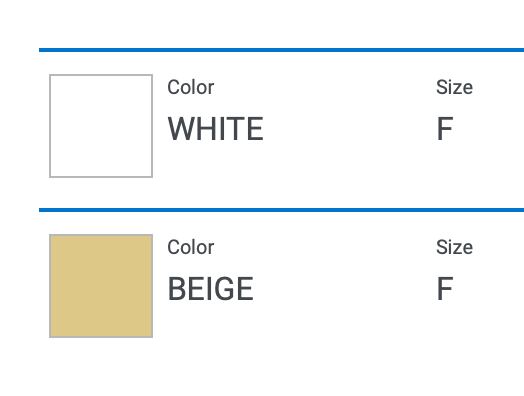Click the blank area below the BEIGE row

[262, 368]
